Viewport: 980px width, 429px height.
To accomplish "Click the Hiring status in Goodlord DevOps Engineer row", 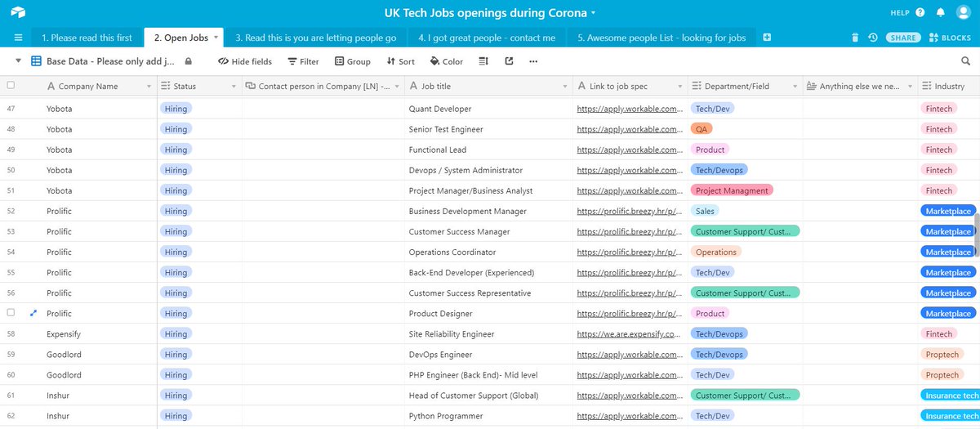I will [x=176, y=354].
